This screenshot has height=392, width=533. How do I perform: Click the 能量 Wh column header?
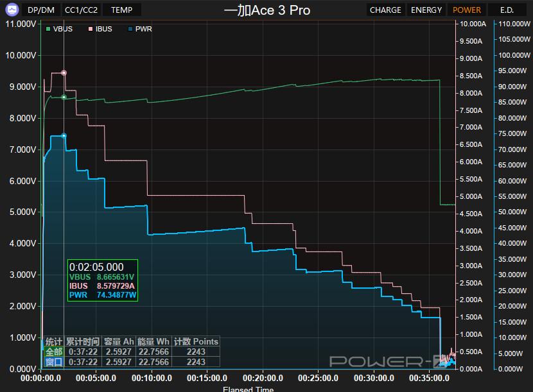coord(153,342)
